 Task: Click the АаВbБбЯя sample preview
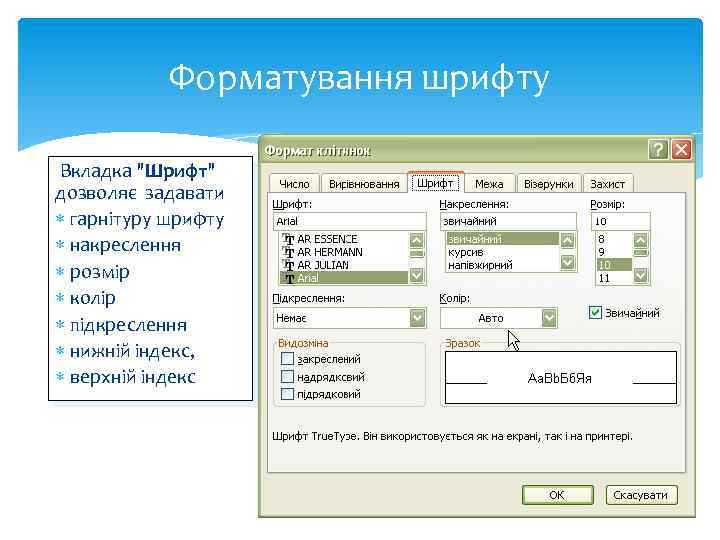coord(560,378)
